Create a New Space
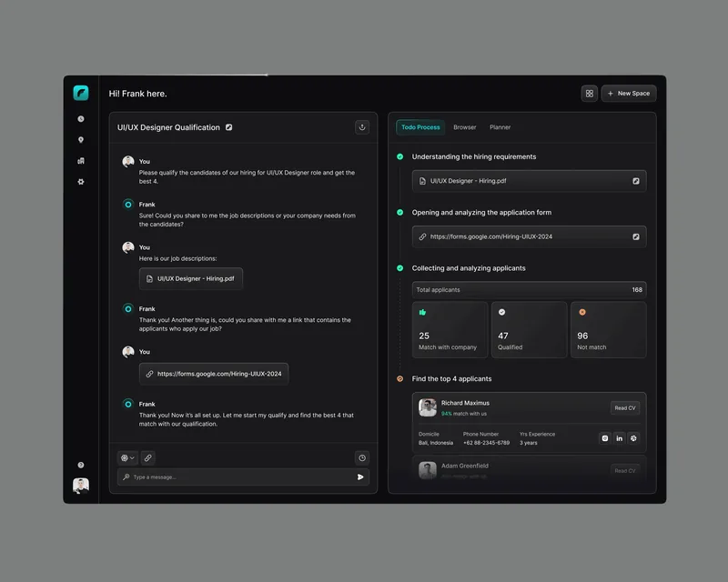 [629, 94]
